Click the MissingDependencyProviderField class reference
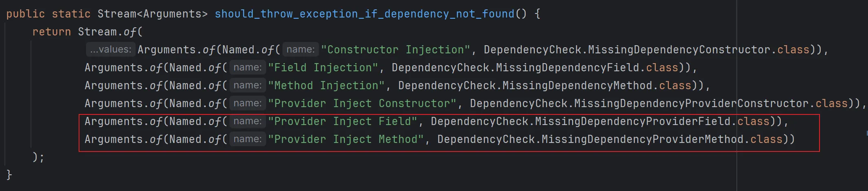The image size is (868, 191). (x=632, y=121)
